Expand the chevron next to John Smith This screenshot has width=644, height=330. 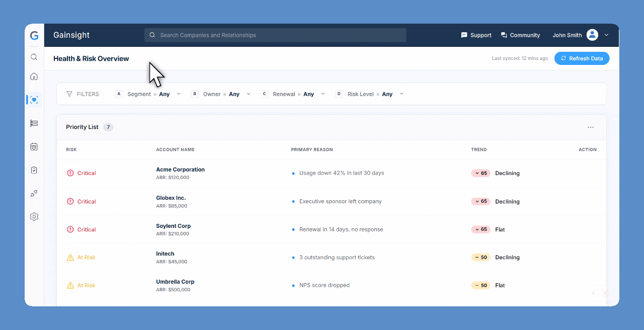coord(606,35)
